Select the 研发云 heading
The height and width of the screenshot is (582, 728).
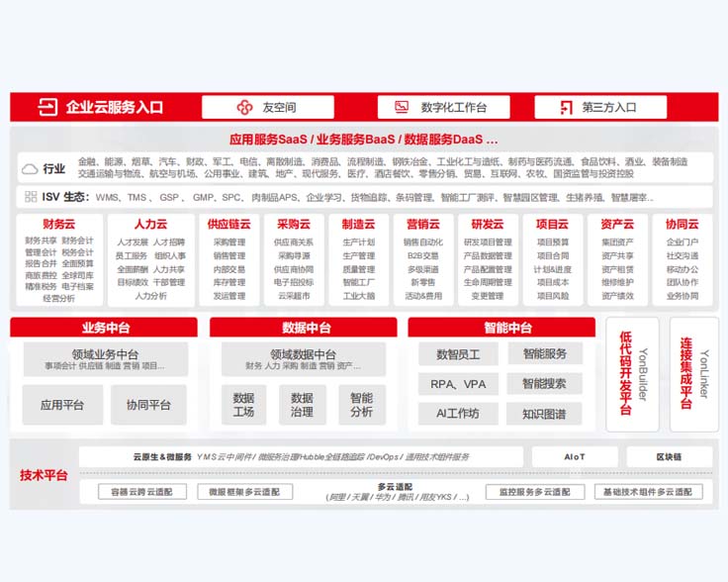pos(488,224)
